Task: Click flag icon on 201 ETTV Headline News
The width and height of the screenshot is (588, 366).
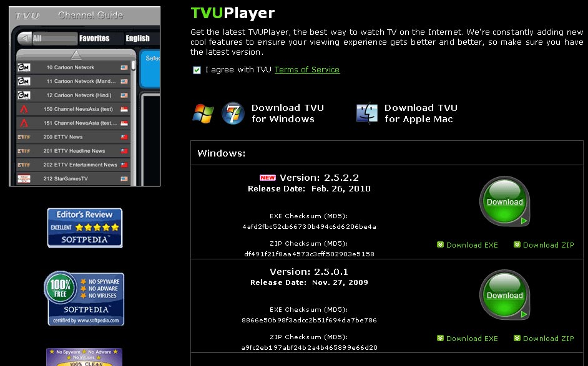Action: (124, 151)
